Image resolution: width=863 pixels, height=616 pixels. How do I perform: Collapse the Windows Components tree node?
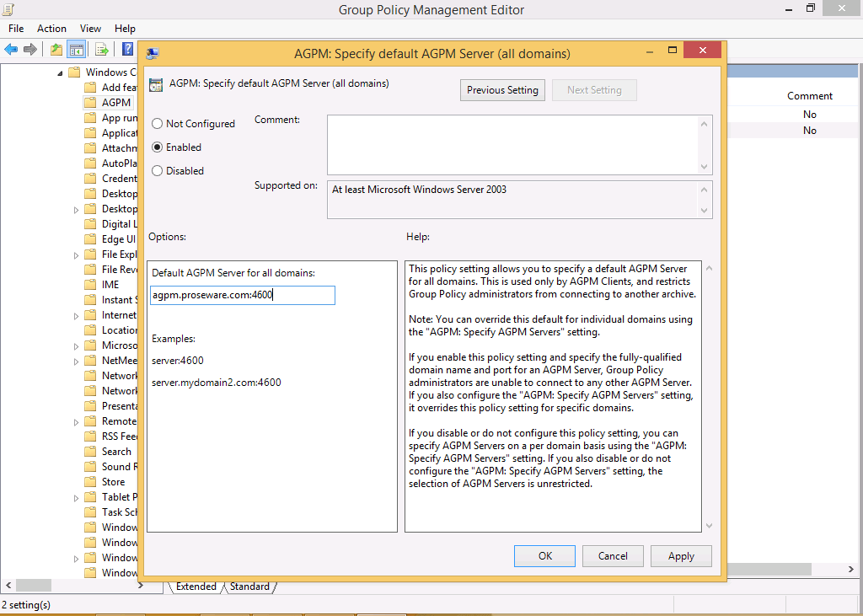(61, 73)
